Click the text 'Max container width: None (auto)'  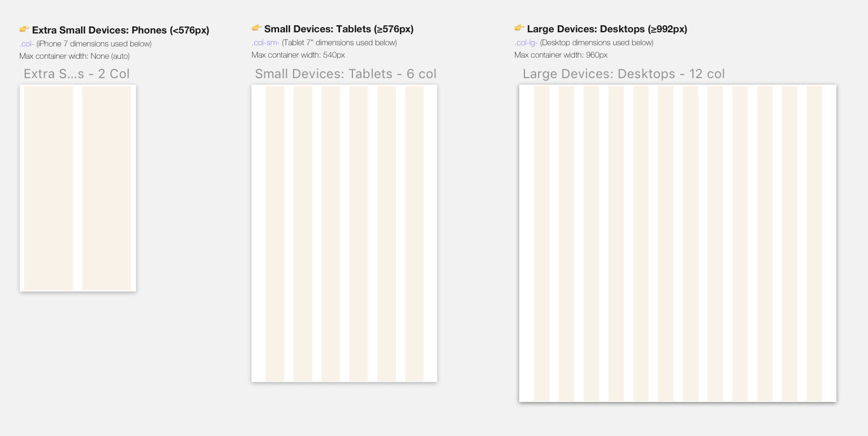coord(75,56)
